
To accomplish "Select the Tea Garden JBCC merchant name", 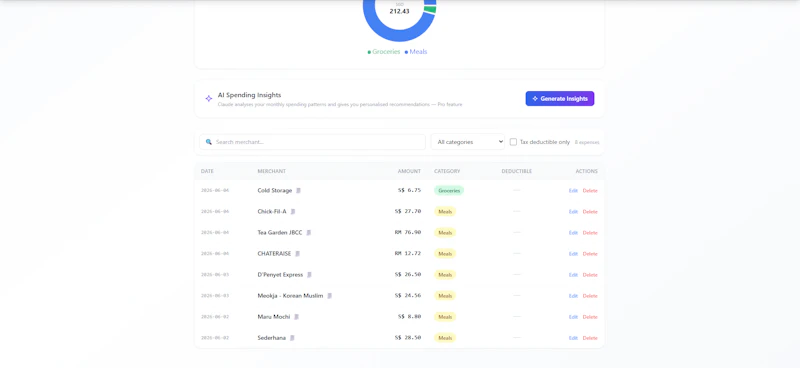I will 280,233.
